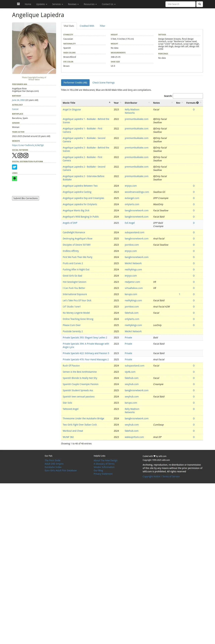The height and width of the screenshot is (644, 215).
Task: Click the magnifier search button
Action: coord(199,4)
